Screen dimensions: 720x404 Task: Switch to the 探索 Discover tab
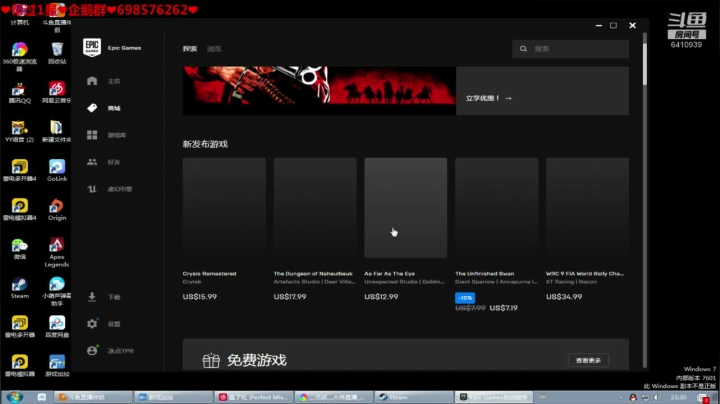[190, 49]
